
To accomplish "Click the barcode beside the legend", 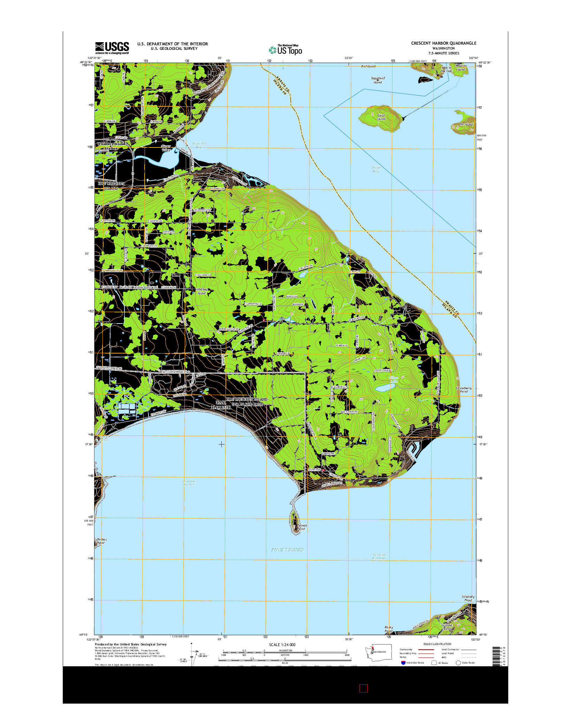I will pyautogui.click(x=496, y=656).
